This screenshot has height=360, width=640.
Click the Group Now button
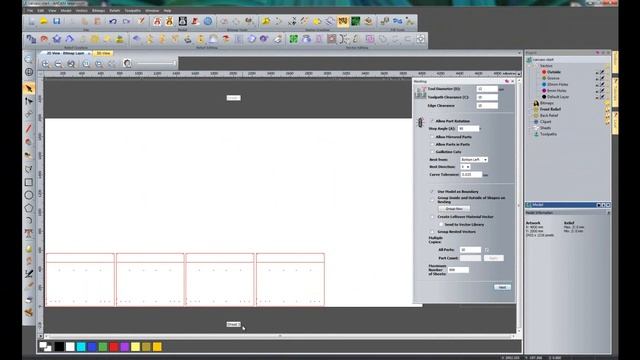(x=454, y=209)
